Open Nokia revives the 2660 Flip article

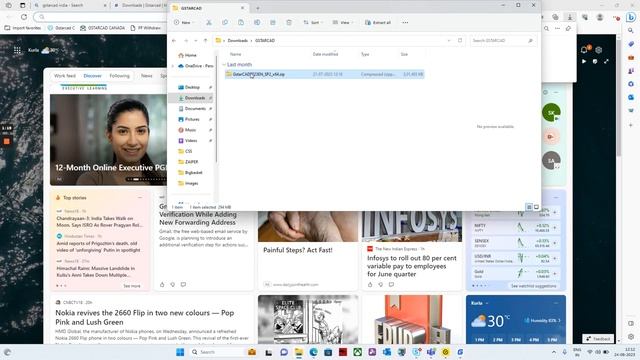tap(144, 317)
